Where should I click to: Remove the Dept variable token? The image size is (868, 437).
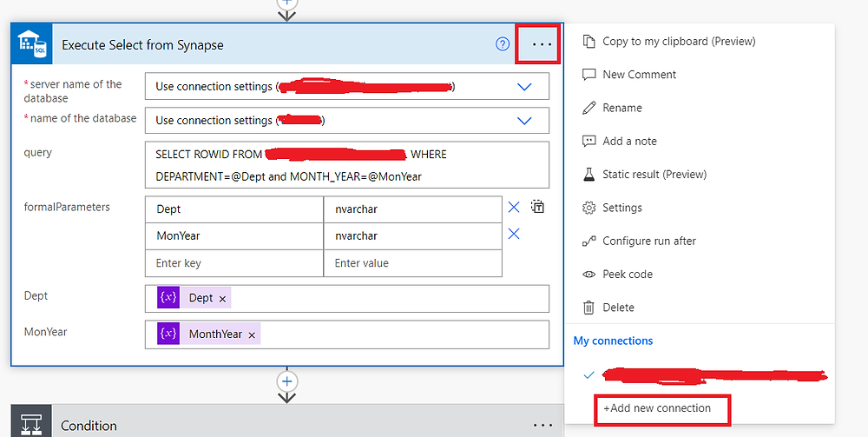tap(222, 299)
